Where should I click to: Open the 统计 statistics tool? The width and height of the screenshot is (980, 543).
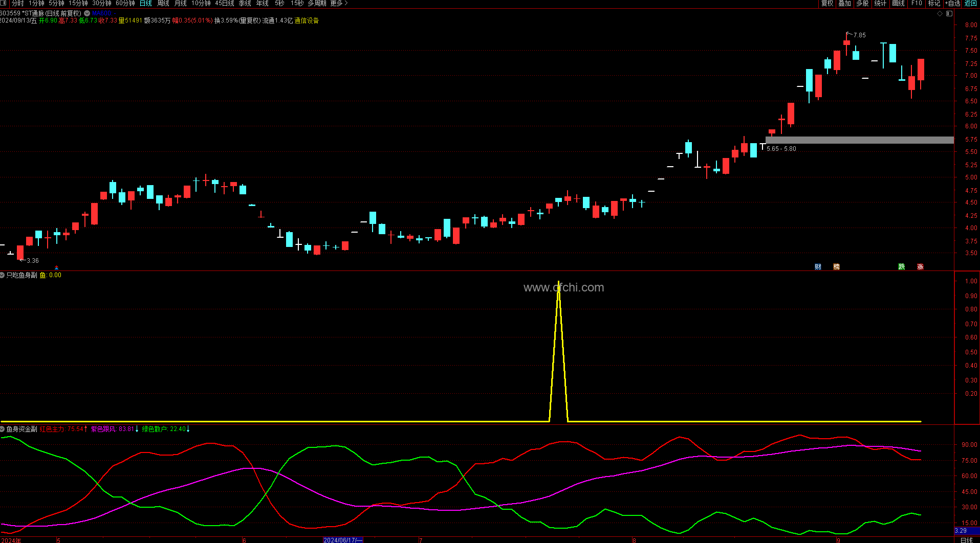[x=880, y=4]
